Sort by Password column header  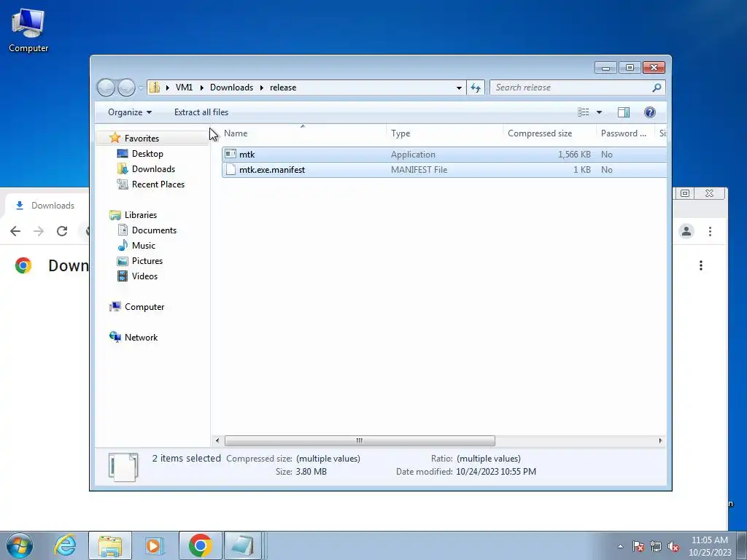click(x=625, y=133)
